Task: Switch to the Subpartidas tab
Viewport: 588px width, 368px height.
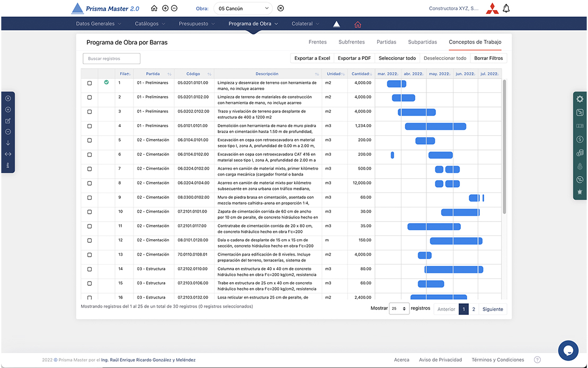Action: pyautogui.click(x=422, y=42)
